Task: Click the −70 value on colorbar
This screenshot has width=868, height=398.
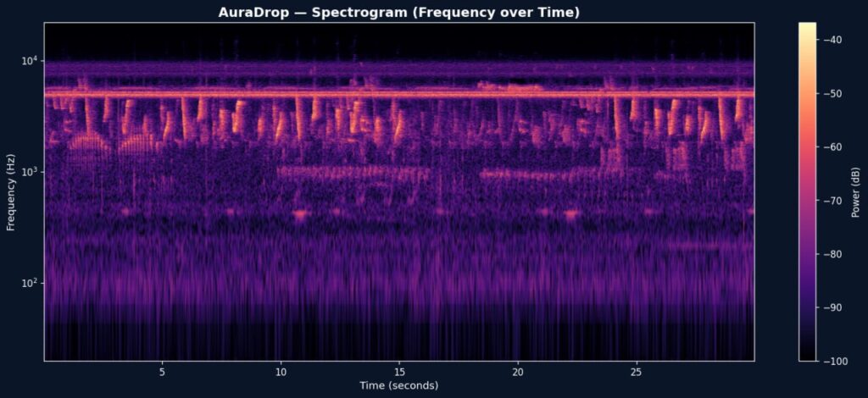Action: click(832, 201)
